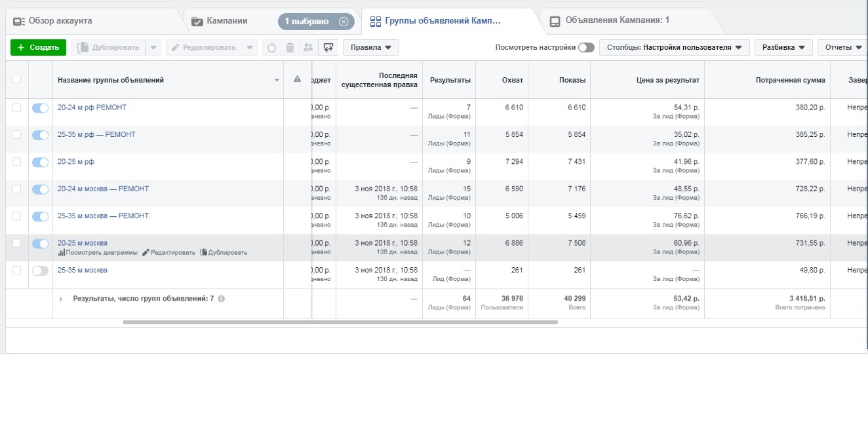The height and width of the screenshot is (433, 868).
Task: Expand the Результаты, число групп объявлений row
Action: click(62, 299)
